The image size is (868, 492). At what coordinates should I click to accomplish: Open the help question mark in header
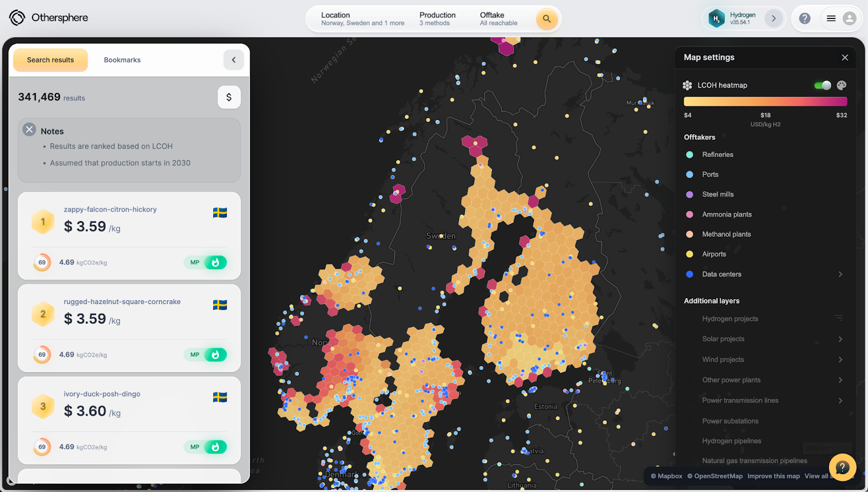pos(805,18)
